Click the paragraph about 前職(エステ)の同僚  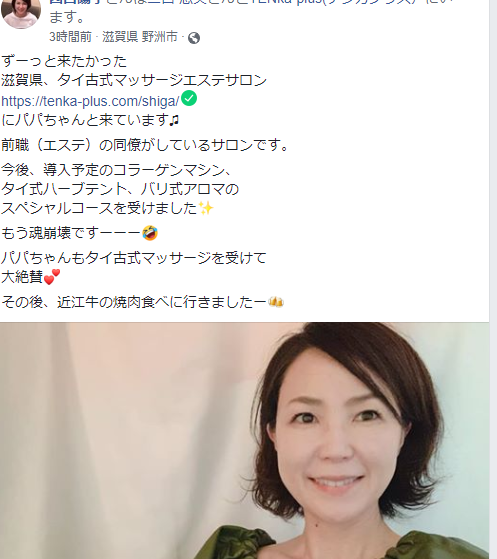coord(145,145)
